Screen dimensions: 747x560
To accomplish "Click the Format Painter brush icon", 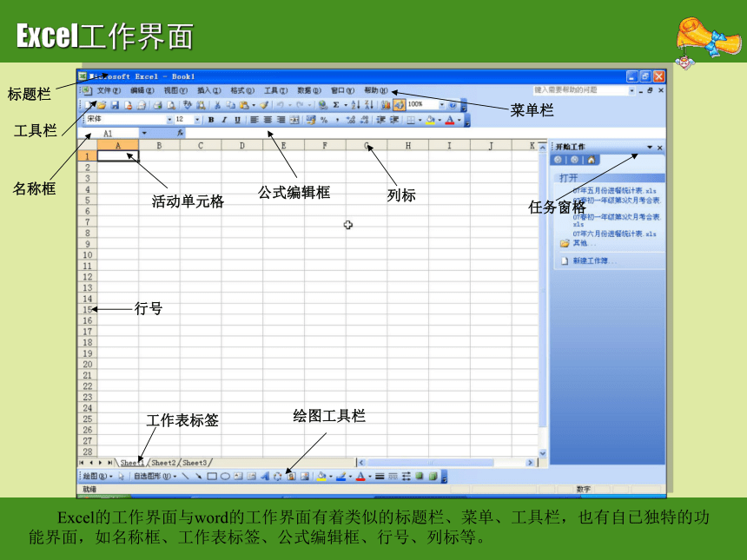I will 264,105.
